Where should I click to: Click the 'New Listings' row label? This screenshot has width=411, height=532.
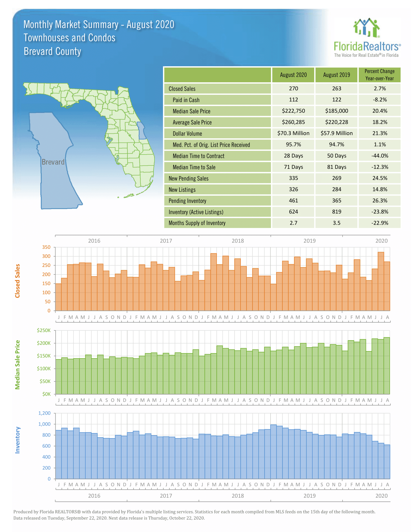(182, 190)
